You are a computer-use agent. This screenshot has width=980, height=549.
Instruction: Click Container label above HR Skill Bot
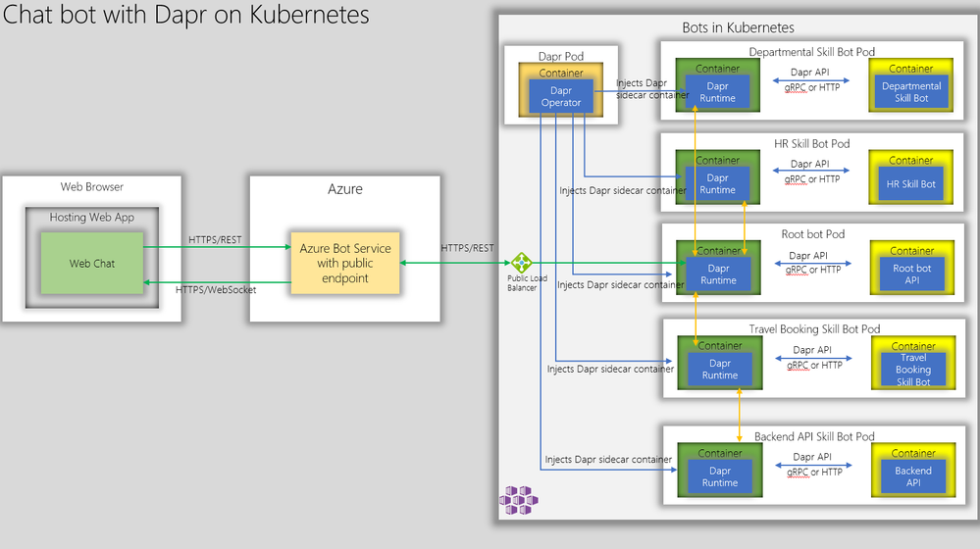click(x=910, y=161)
